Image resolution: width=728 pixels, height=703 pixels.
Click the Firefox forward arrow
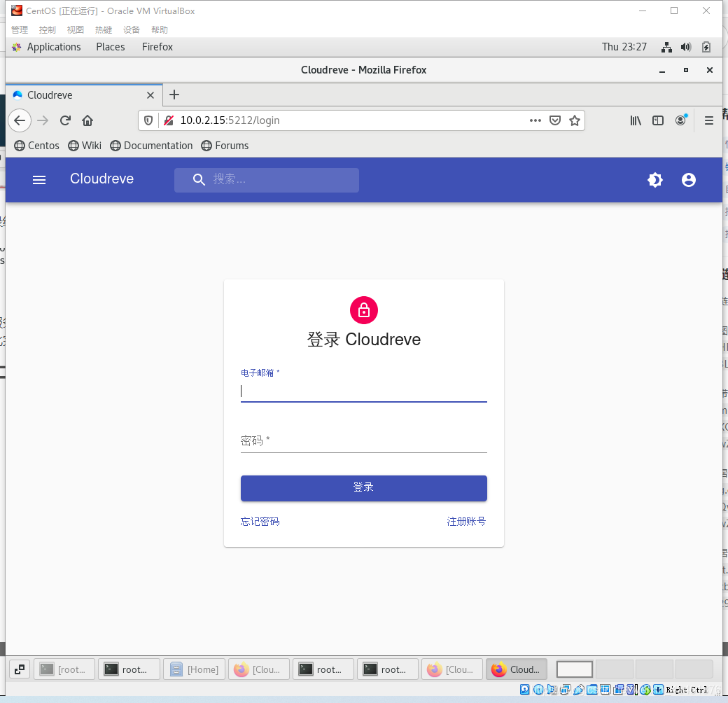pos(43,120)
